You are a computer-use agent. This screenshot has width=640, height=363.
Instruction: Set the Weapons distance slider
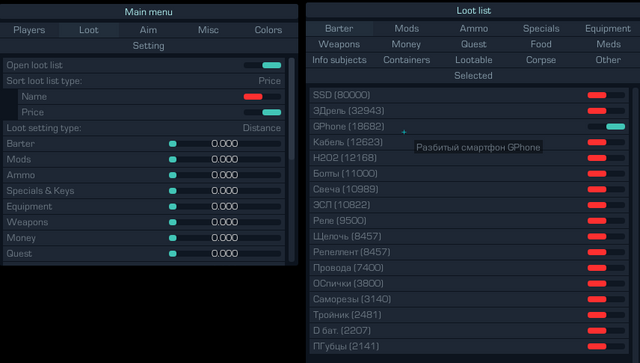coord(225,222)
